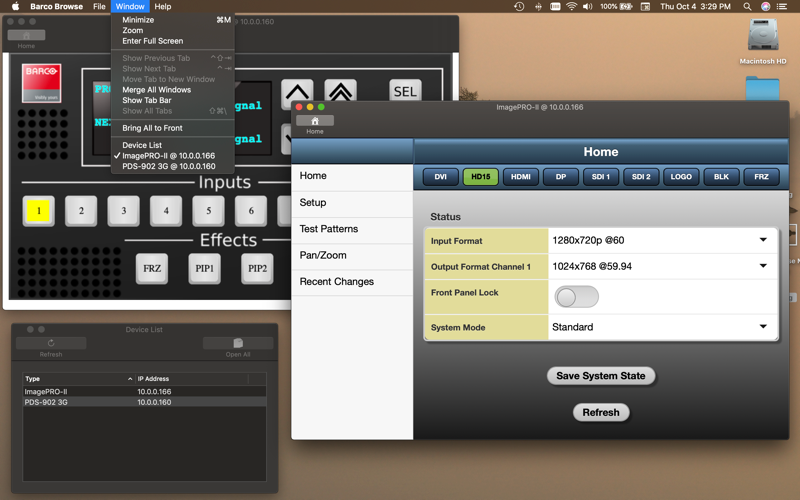Choose Bring All to Front menu item
Viewport: 800px width, 500px height.
[172, 128]
